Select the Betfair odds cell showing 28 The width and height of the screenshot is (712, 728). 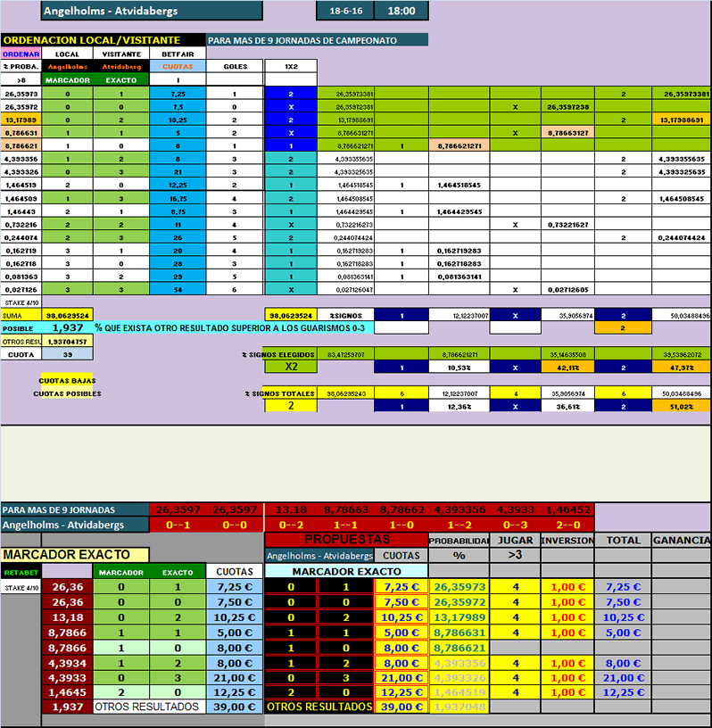[178, 263]
